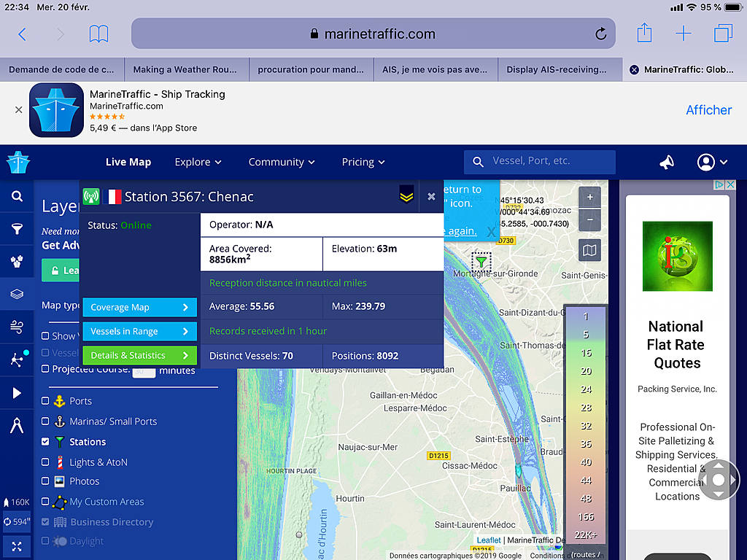Switch to tab 'Demande de code de c...'
Image resolution: width=747 pixels, height=560 pixels.
pos(61,69)
